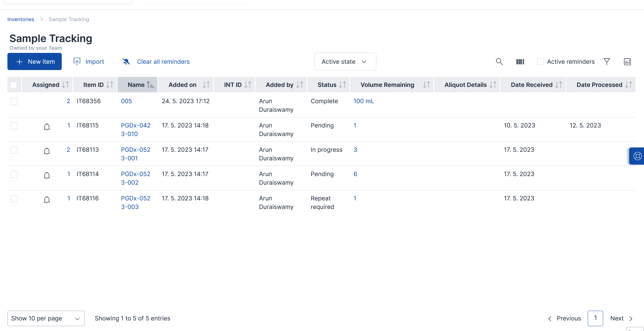Click the search magnifier icon
644x331 pixels.
(499, 62)
